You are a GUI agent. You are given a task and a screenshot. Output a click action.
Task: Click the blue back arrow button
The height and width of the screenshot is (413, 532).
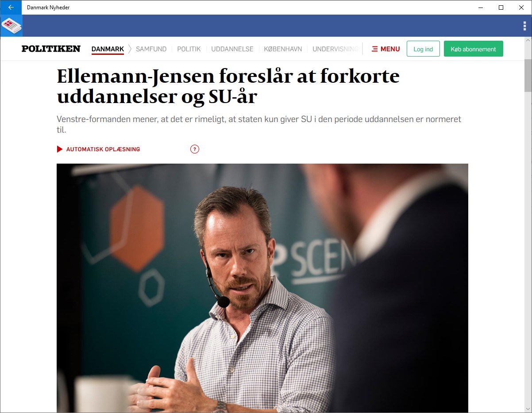[x=11, y=8]
